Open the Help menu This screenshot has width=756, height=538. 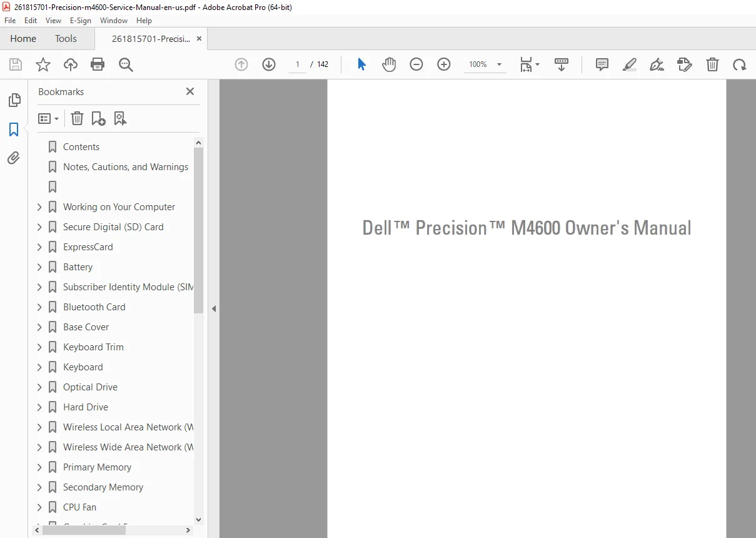click(x=144, y=21)
